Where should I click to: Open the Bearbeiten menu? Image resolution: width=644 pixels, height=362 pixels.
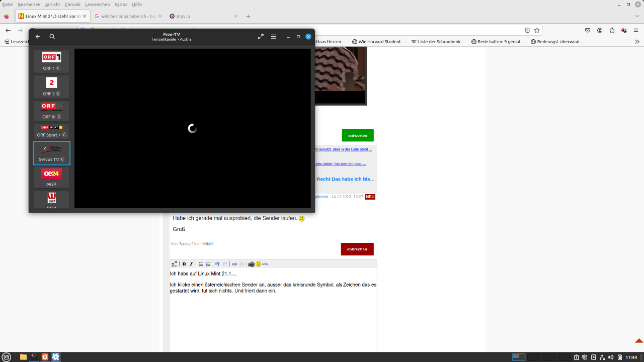coord(29,5)
